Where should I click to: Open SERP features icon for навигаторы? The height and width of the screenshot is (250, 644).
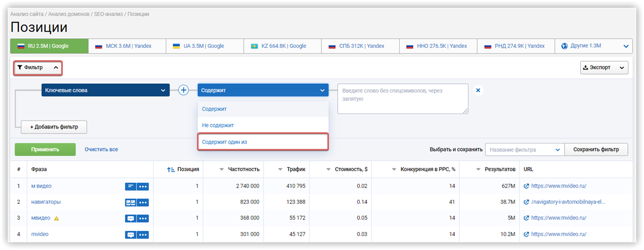click(x=130, y=202)
